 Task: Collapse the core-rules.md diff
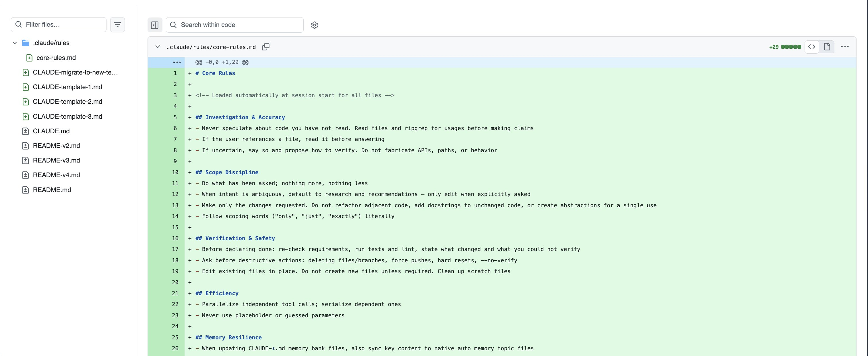coord(158,47)
